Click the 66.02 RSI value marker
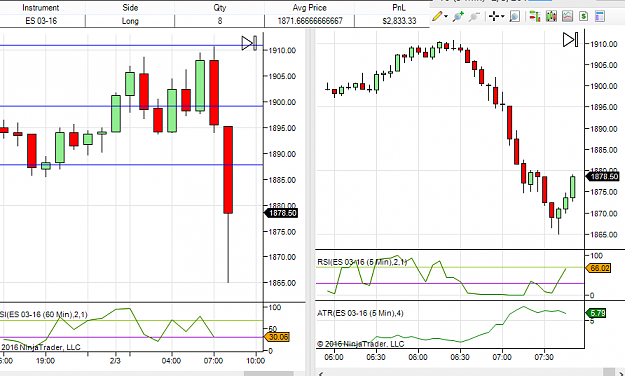Screen dimensions: 625x376 [598, 268]
